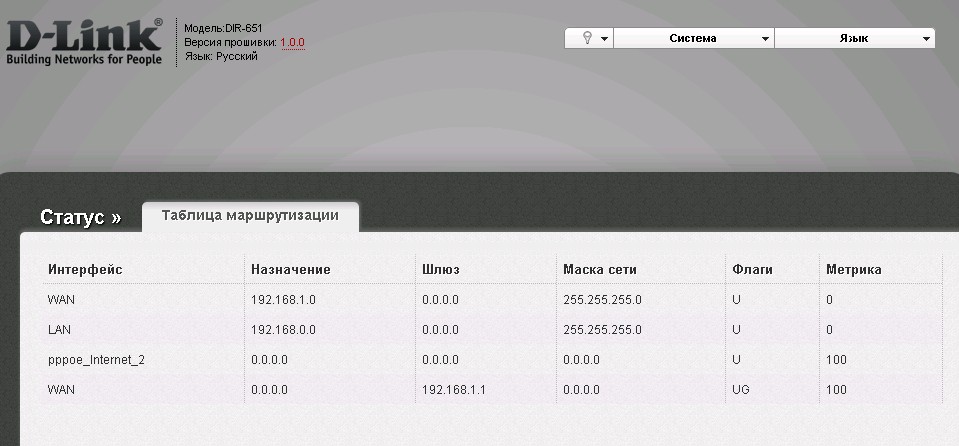Click destination 192.168.1.0 cell
Image resolution: width=959 pixels, height=446 pixels.
tap(283, 300)
